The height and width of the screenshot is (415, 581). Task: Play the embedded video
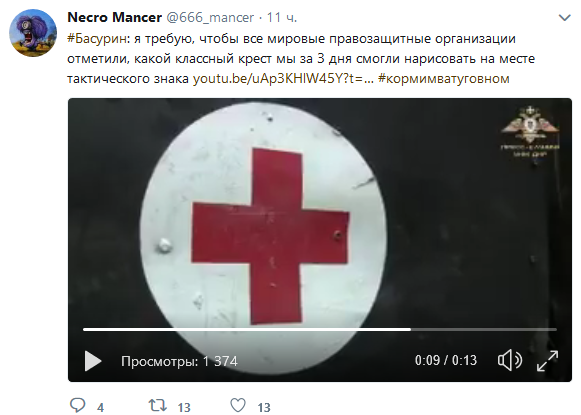(93, 361)
